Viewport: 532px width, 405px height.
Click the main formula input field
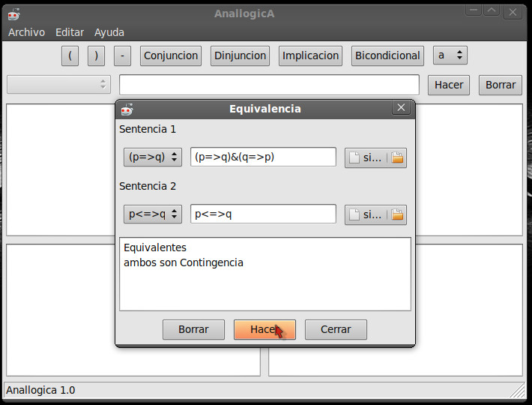coord(269,85)
